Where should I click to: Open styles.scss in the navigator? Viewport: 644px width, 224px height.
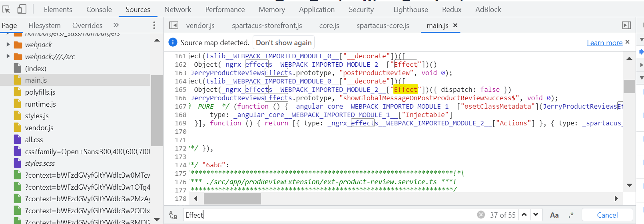pyautogui.click(x=40, y=163)
